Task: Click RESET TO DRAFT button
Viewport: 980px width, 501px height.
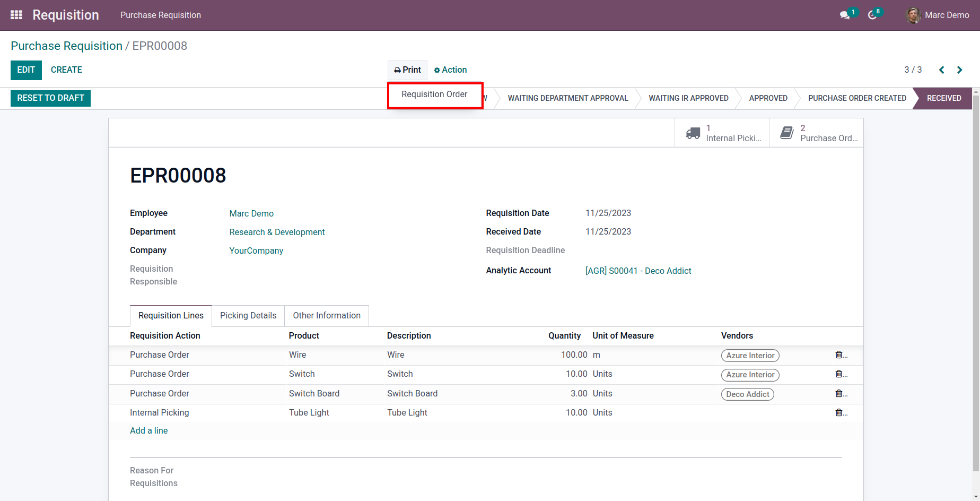Action: 50,98
